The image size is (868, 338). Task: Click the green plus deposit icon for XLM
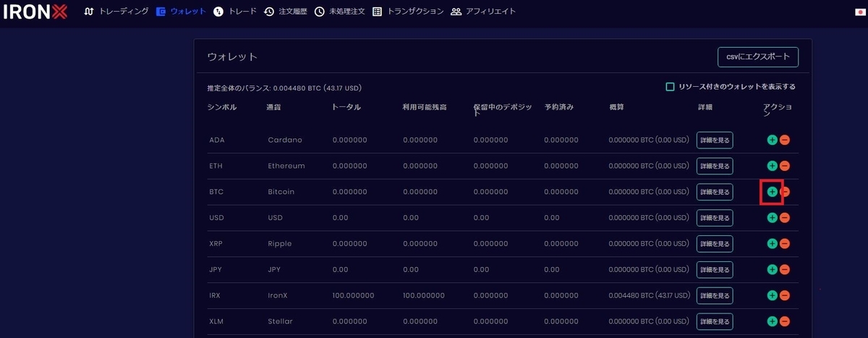coord(772,321)
